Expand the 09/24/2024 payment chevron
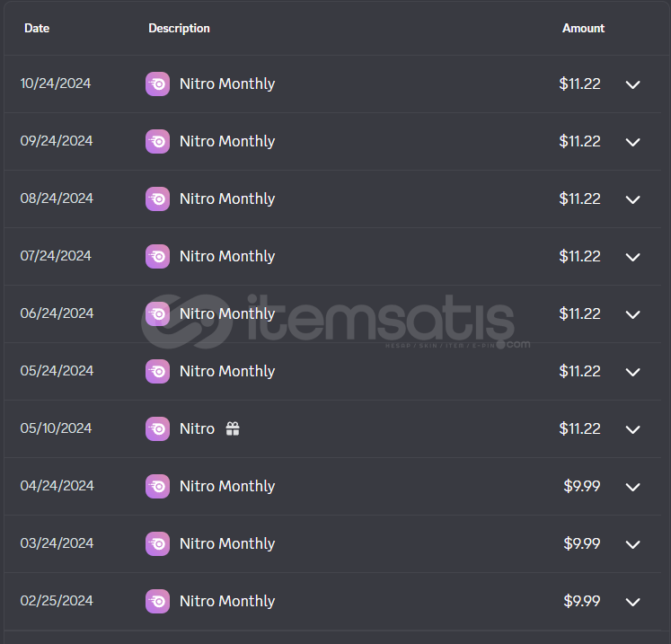Image resolution: width=671 pixels, height=644 pixels. click(633, 142)
